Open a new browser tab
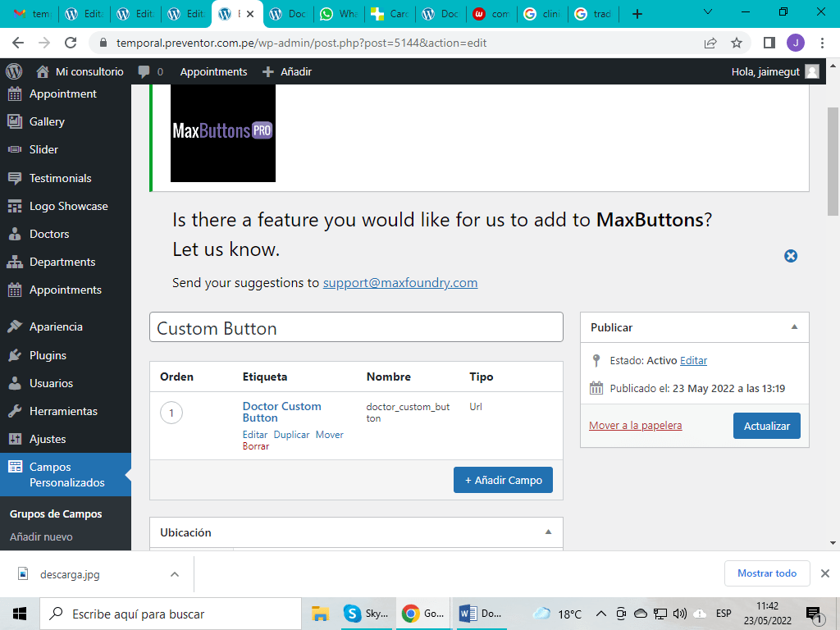 pos(637,14)
